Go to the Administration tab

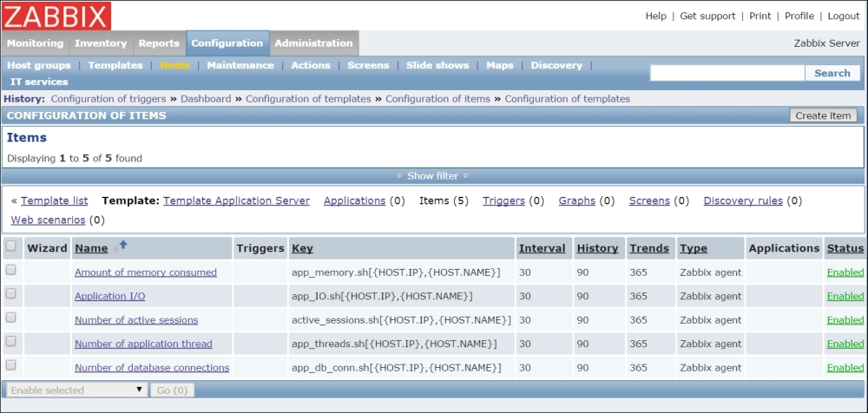click(x=313, y=43)
